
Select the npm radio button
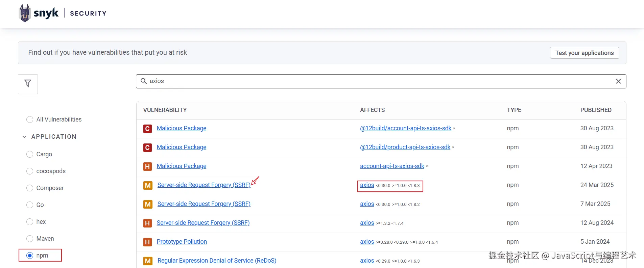30,256
